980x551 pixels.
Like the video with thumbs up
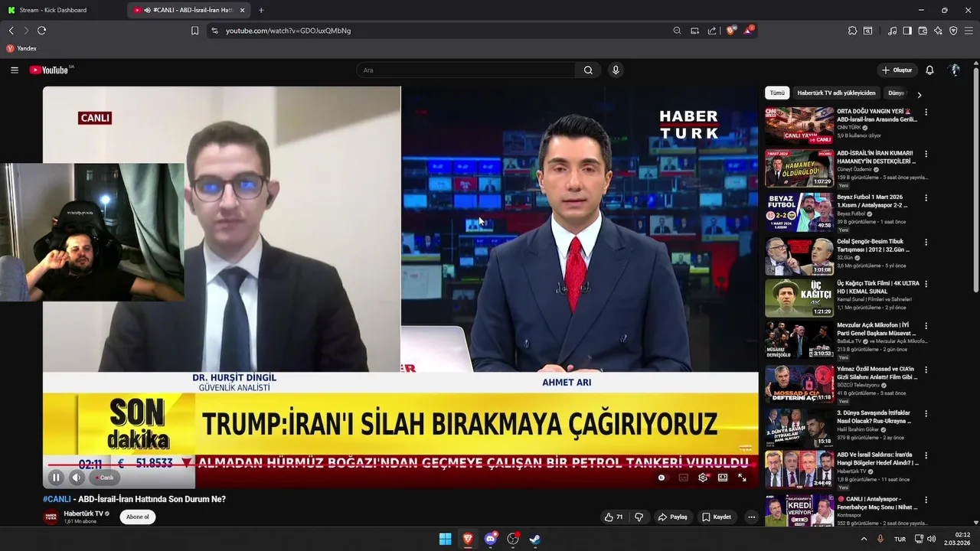[x=614, y=517]
